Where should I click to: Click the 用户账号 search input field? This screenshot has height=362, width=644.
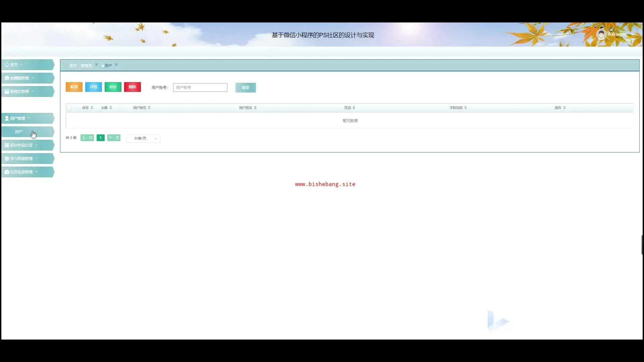click(200, 87)
